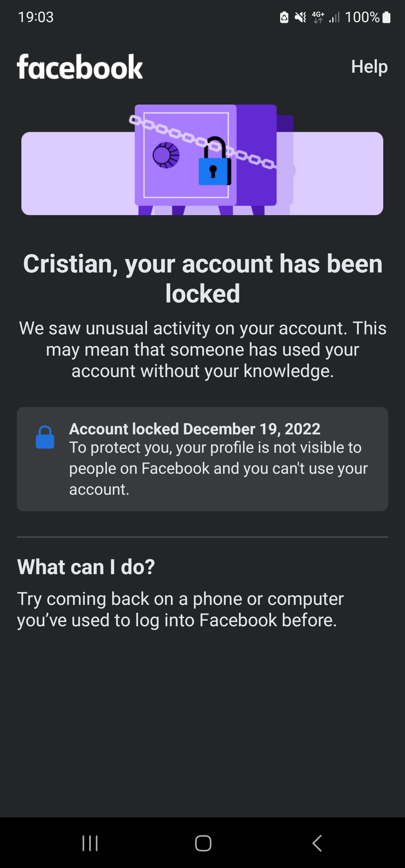Tap the cellular signal strength icon
Viewport: 405px width, 868px height.
click(333, 16)
